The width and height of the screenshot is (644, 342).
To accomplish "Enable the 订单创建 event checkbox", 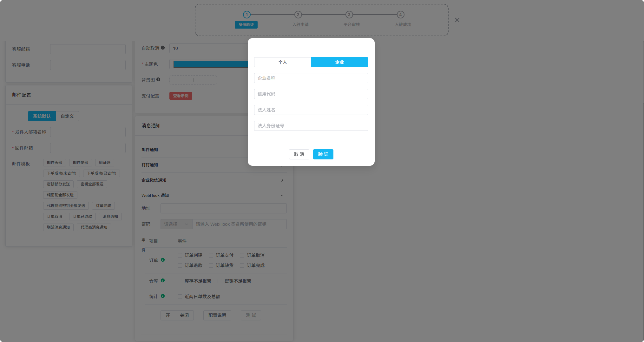I will click(180, 255).
